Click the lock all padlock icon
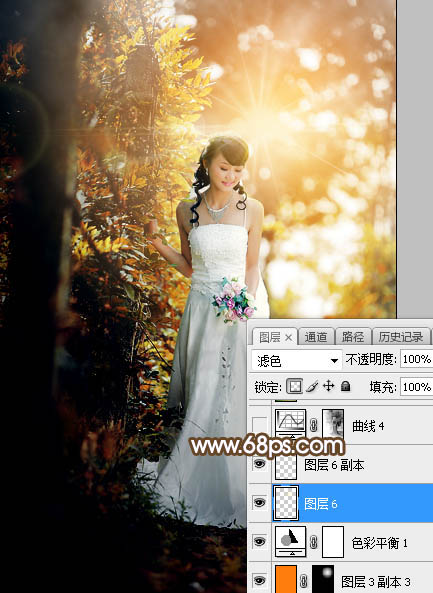This screenshot has width=433, height=593. click(345, 386)
